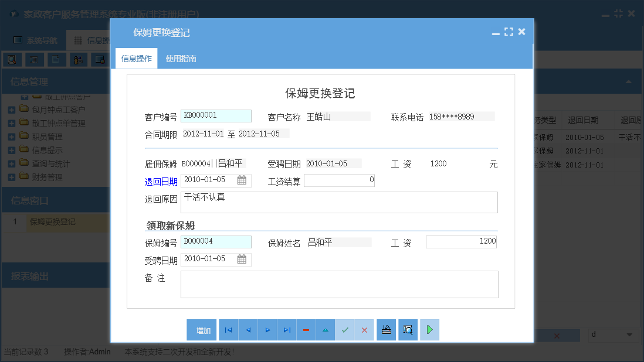Screen dimensions: 644x362
Task: Cancel edits with red X icon
Action: tap(364, 330)
